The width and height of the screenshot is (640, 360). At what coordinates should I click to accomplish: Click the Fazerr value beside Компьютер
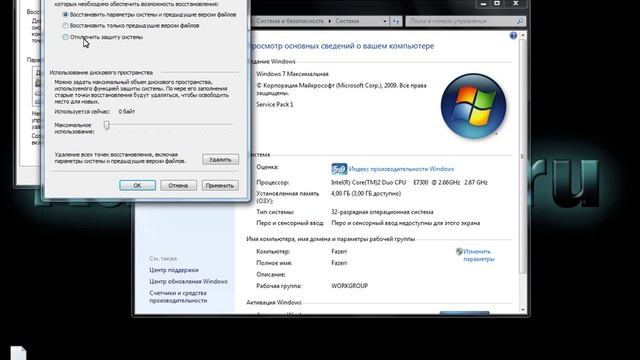tap(339, 251)
